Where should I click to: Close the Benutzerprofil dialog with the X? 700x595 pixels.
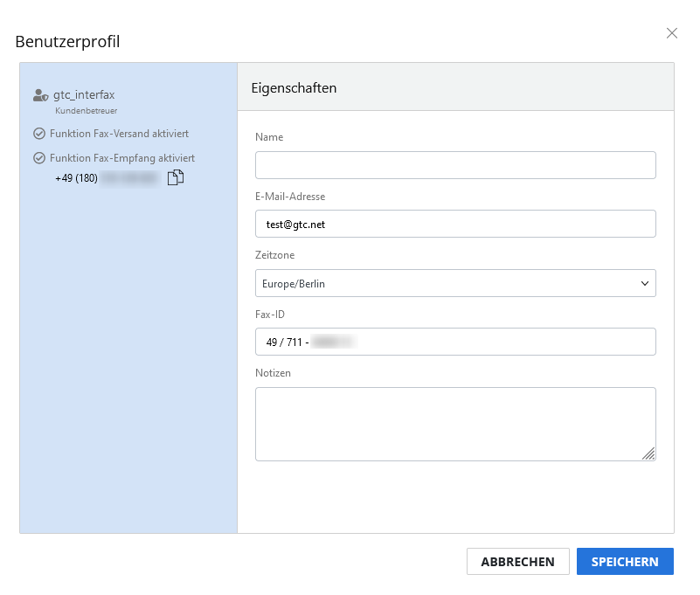pyautogui.click(x=671, y=33)
